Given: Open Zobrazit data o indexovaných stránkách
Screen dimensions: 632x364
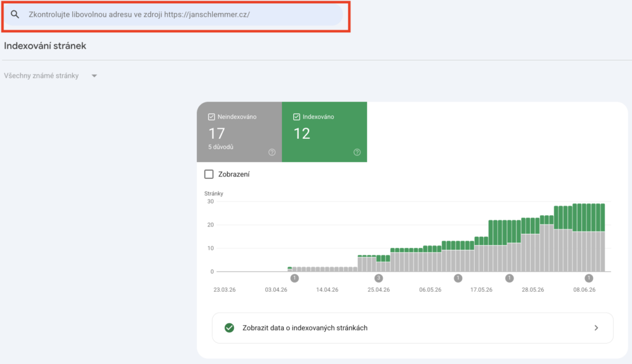Looking at the screenshot, I should 413,328.
